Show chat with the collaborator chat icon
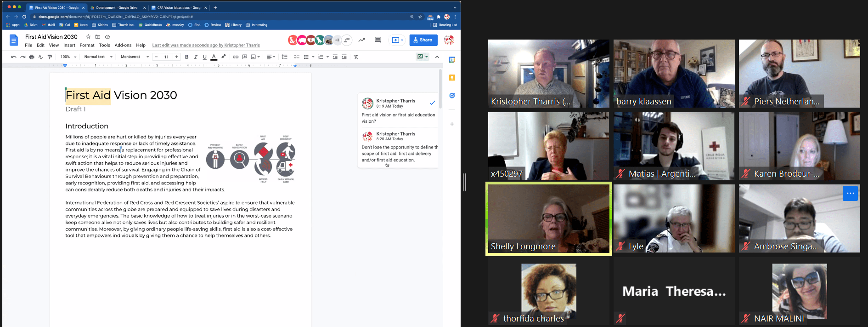 (347, 40)
